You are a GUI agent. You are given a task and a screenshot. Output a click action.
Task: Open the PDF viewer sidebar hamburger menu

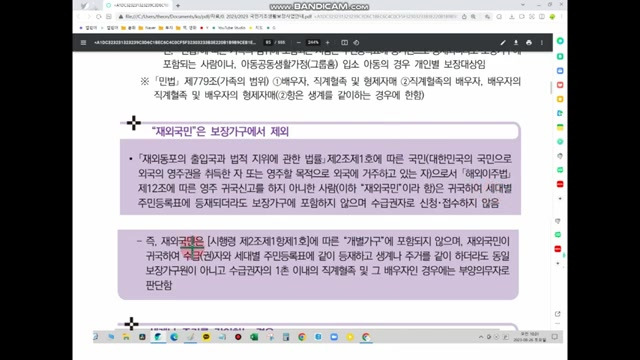pyautogui.click(x=83, y=42)
